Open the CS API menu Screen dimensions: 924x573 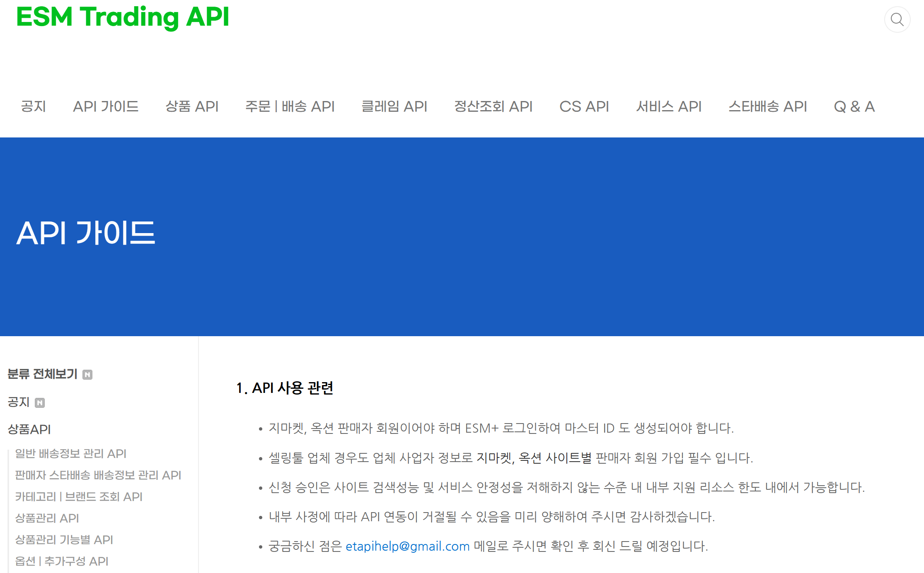[584, 106]
